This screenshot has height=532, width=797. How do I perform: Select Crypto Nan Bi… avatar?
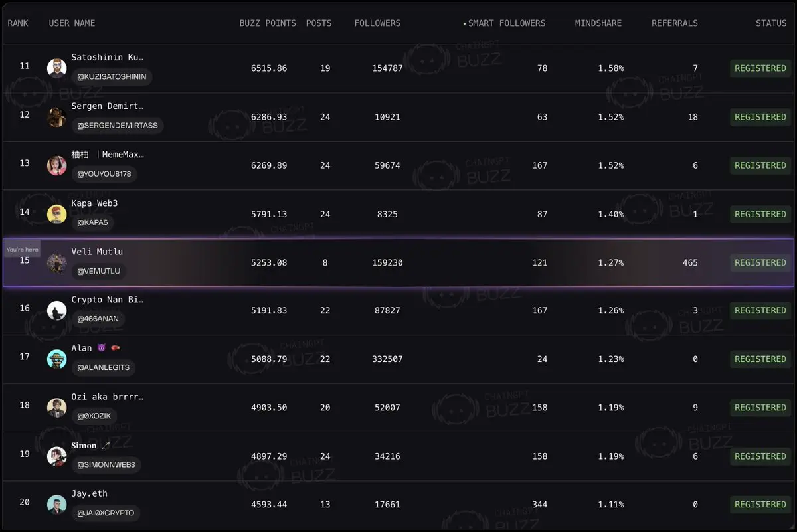[x=57, y=310]
